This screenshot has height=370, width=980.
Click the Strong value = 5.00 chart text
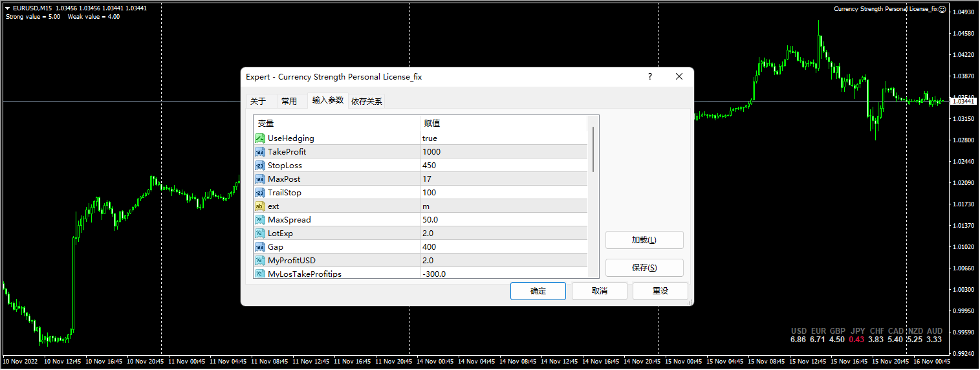click(33, 17)
